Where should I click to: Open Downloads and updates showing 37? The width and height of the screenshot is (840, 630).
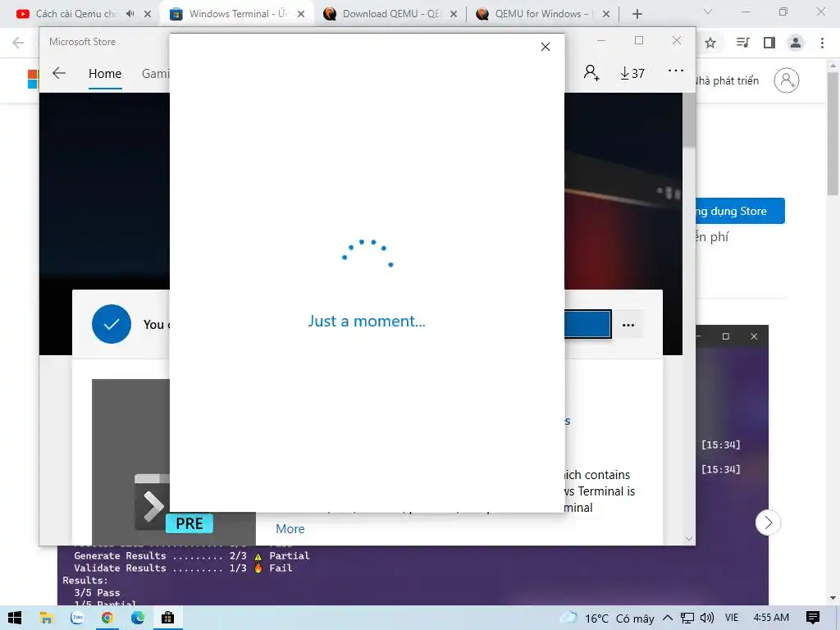(632, 73)
